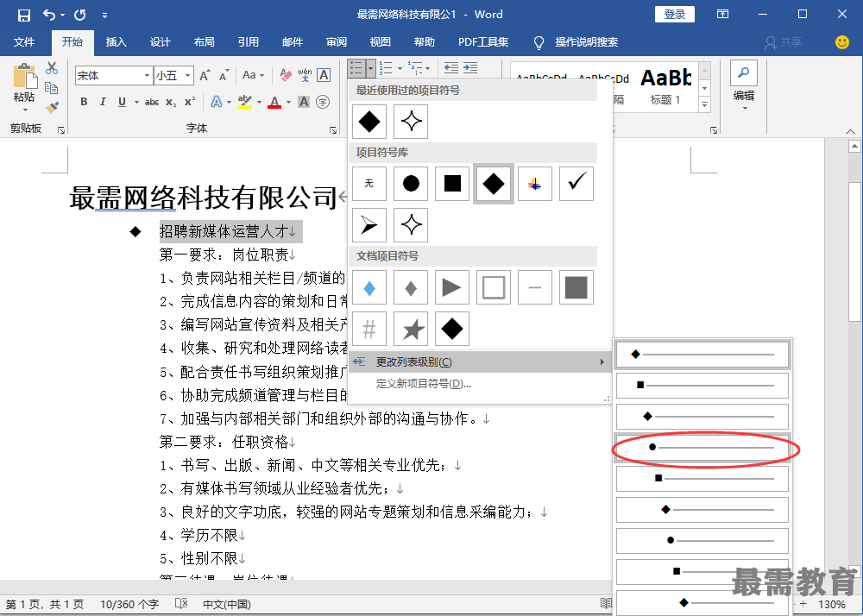The width and height of the screenshot is (863, 616).
Task: Click the Enclose Characters icon
Action: [323, 102]
